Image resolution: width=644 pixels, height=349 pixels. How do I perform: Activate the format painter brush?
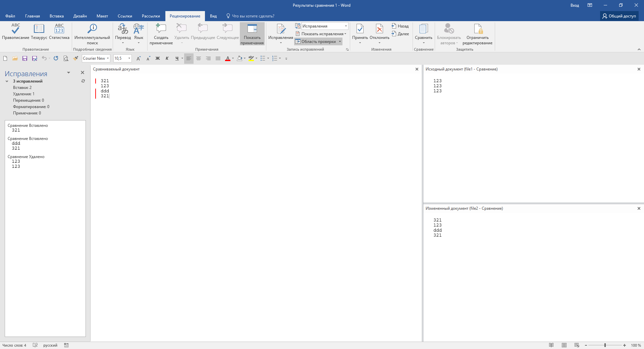pos(75,58)
